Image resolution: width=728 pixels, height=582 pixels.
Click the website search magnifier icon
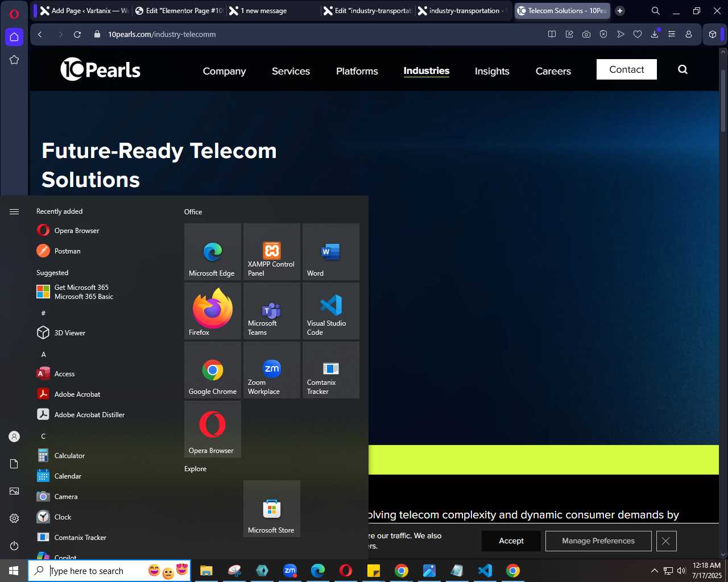[683, 69]
